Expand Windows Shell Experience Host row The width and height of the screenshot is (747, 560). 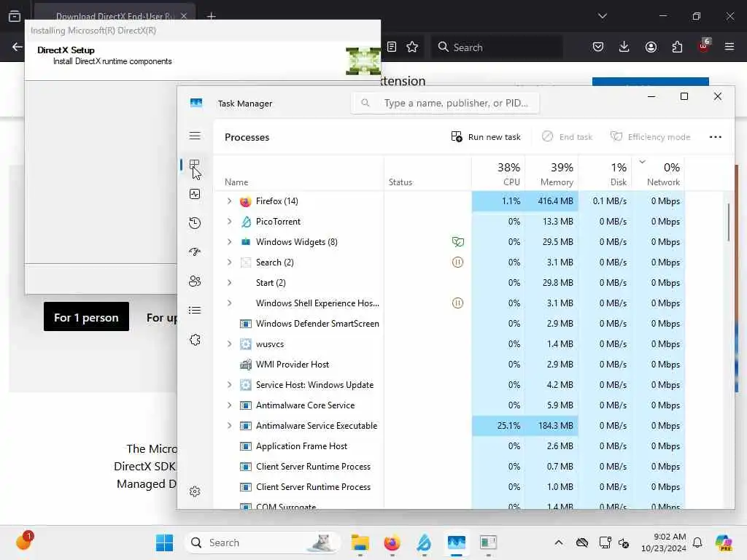pos(230,303)
